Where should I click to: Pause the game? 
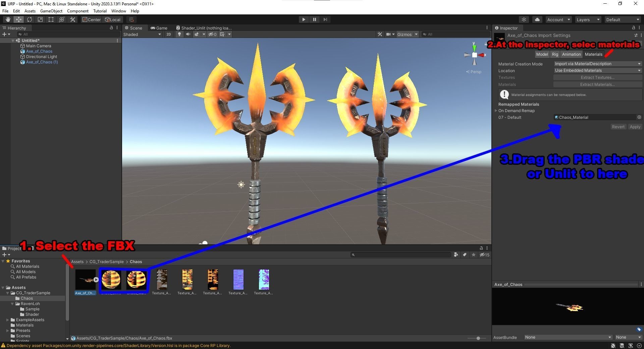[x=314, y=19]
